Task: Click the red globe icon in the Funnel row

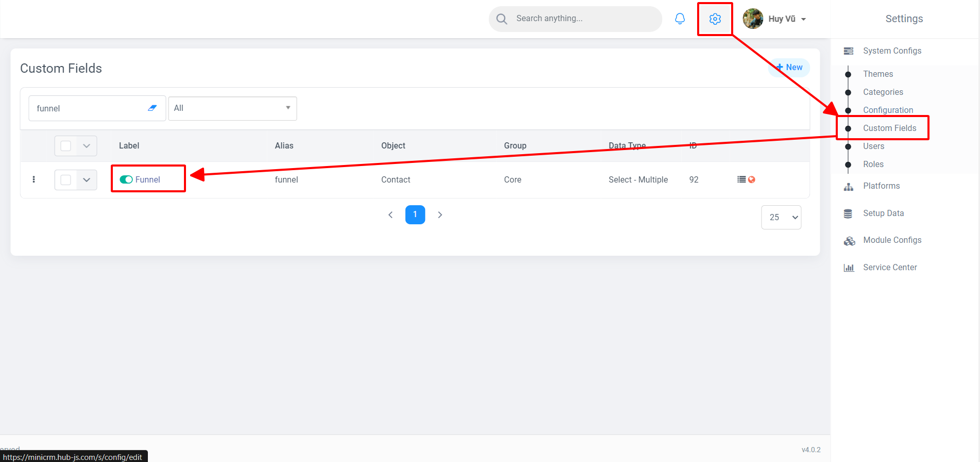Action: tap(752, 179)
